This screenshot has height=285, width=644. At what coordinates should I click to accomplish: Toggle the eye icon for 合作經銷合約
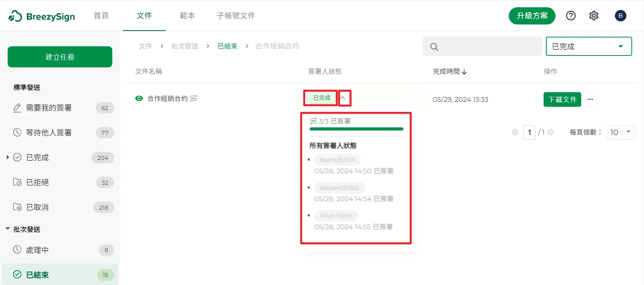(139, 98)
